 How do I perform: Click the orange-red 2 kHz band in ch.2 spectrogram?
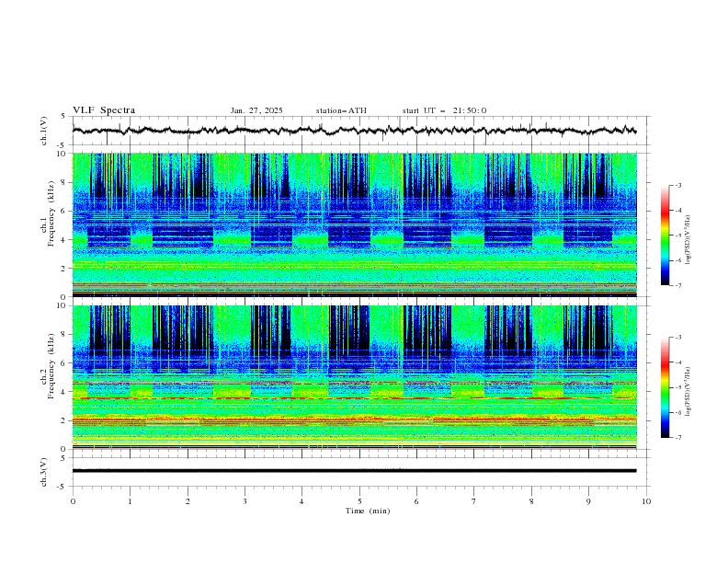tap(354, 420)
